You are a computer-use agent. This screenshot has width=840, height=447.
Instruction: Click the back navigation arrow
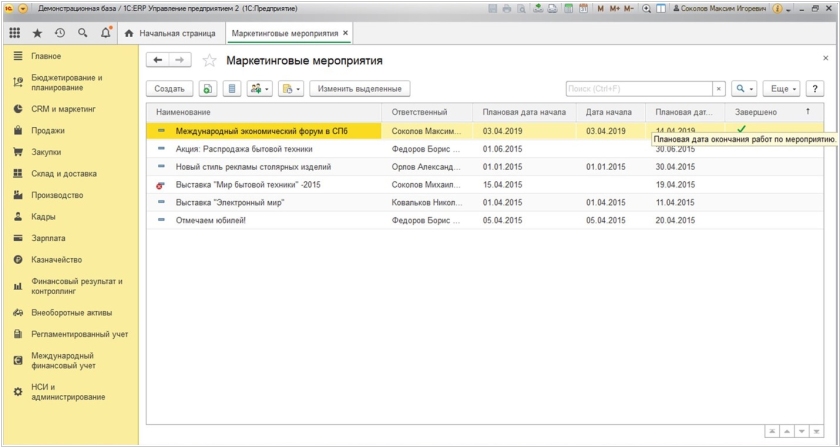[159, 61]
